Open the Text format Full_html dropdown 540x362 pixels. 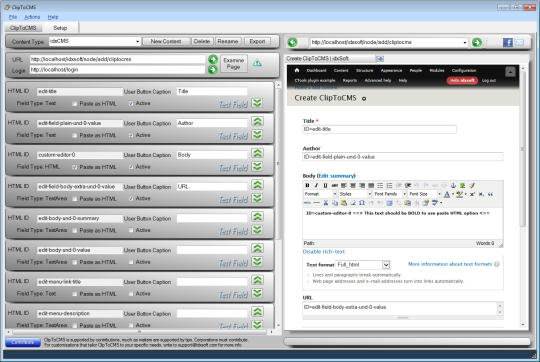coord(386,265)
